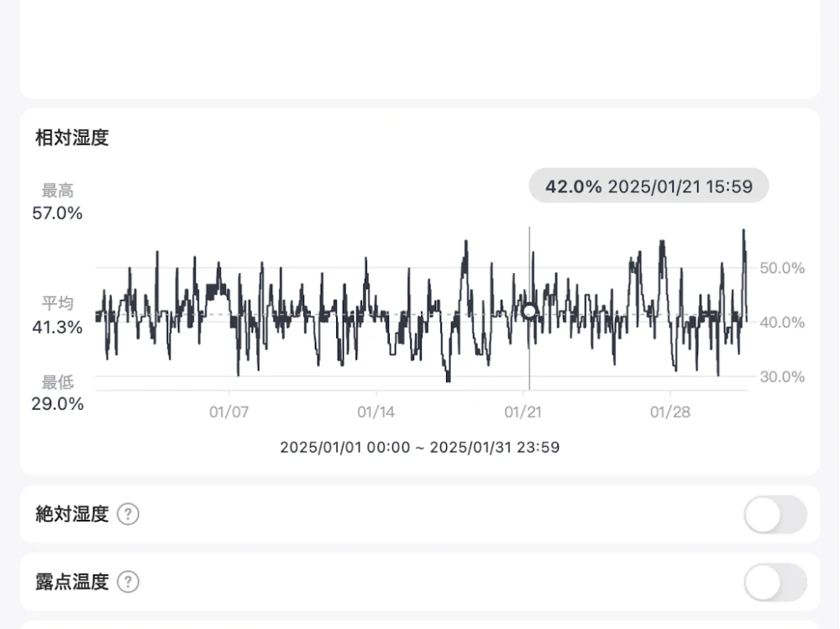Image resolution: width=840 pixels, height=629 pixels.
Task: Click the 42.0% tooltip bubble
Action: click(x=648, y=186)
